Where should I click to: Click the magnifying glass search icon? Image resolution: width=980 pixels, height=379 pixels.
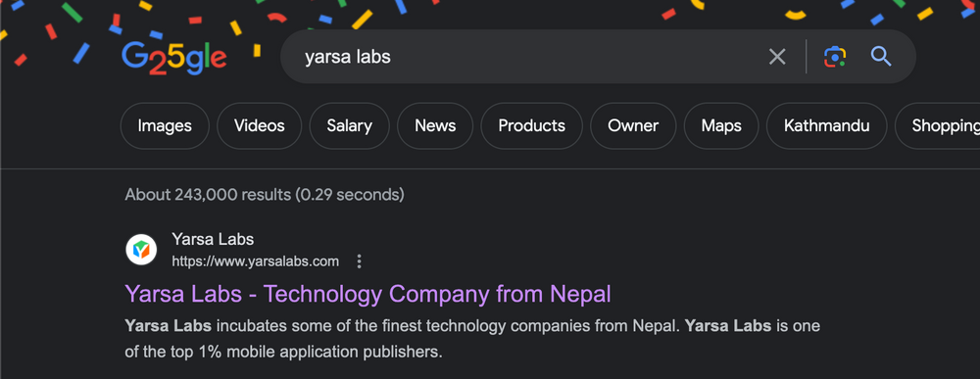click(x=881, y=57)
